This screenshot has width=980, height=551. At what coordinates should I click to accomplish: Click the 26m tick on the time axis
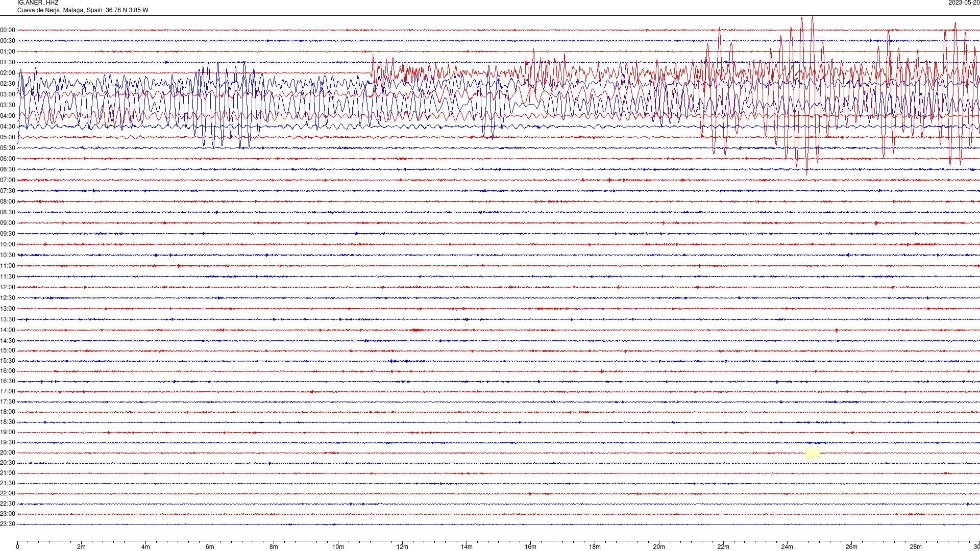pos(851,547)
